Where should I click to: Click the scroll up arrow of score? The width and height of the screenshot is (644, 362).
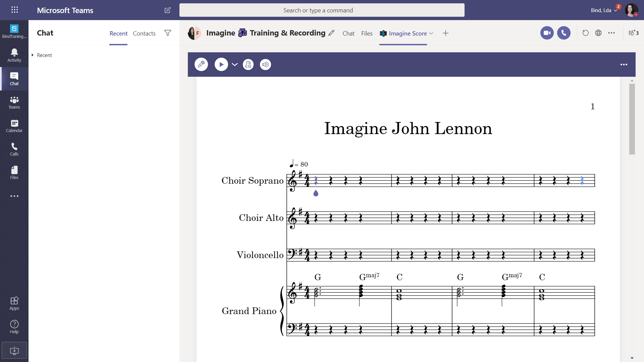632,80
